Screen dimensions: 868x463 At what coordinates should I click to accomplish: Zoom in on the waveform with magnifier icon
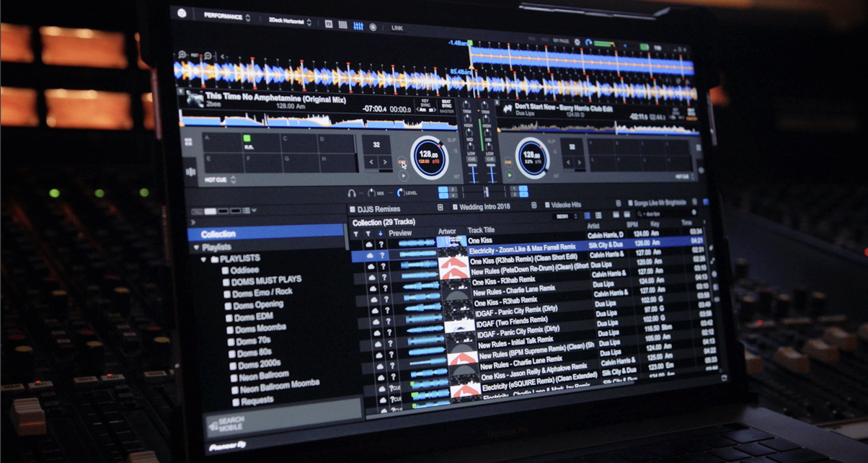182,55
